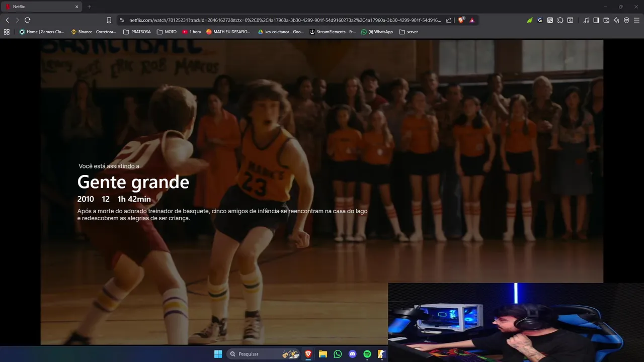Go back to the previous page
This screenshot has height=362, width=644.
pos(7,20)
